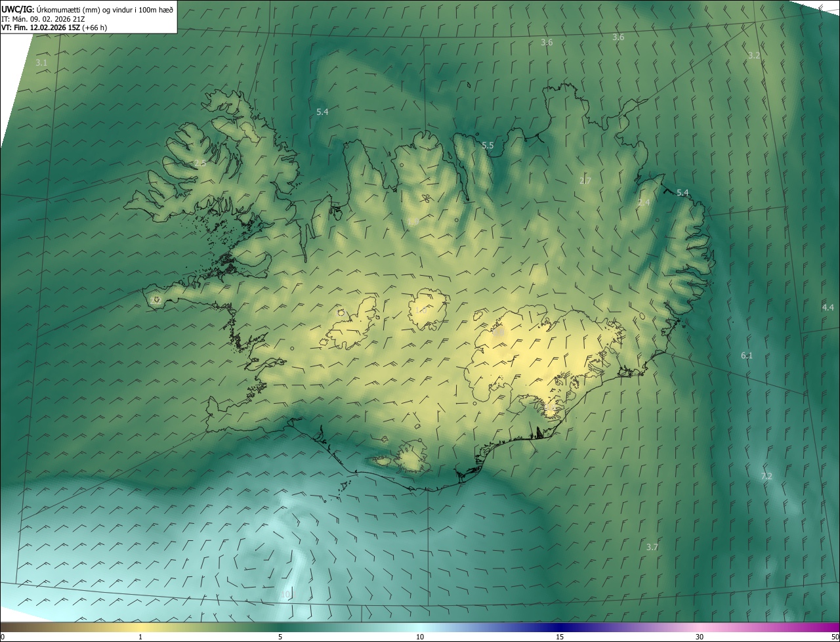Click the 4.4 value label
Image resolution: width=840 pixels, height=642 pixels.
coord(828,307)
